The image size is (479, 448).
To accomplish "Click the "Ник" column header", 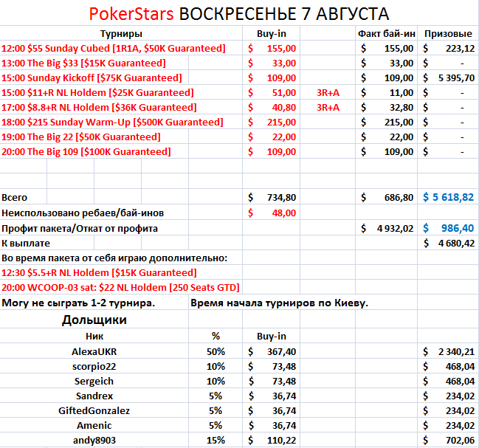I will tap(94, 337).
